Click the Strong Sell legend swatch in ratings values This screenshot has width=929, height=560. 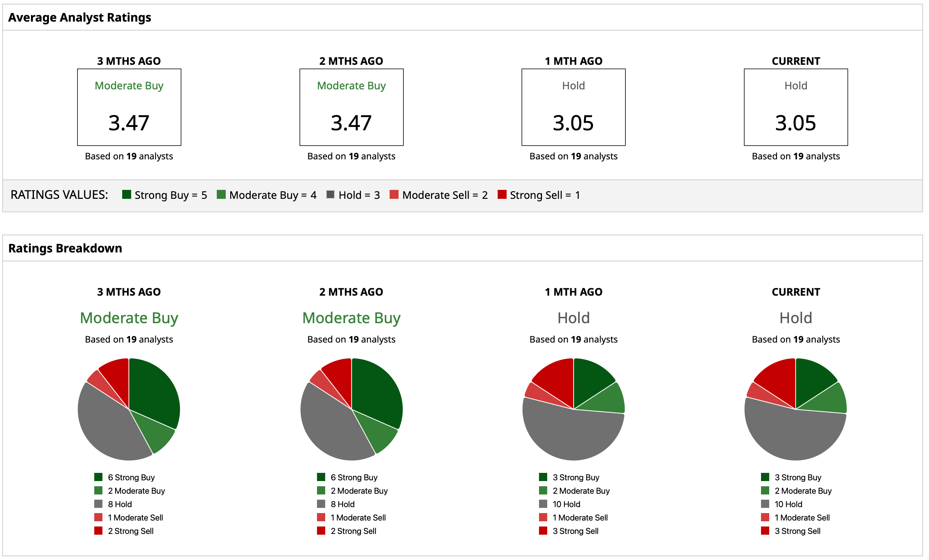click(502, 194)
